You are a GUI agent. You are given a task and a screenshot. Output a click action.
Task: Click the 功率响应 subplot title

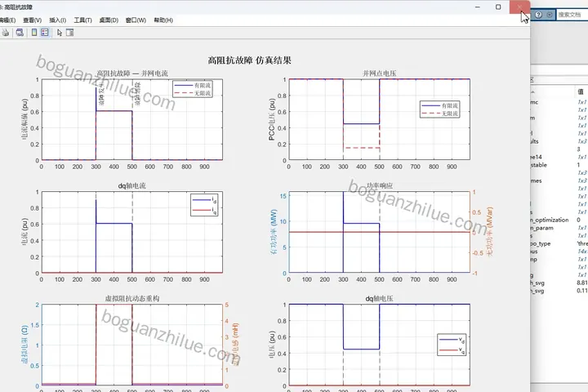click(380, 185)
